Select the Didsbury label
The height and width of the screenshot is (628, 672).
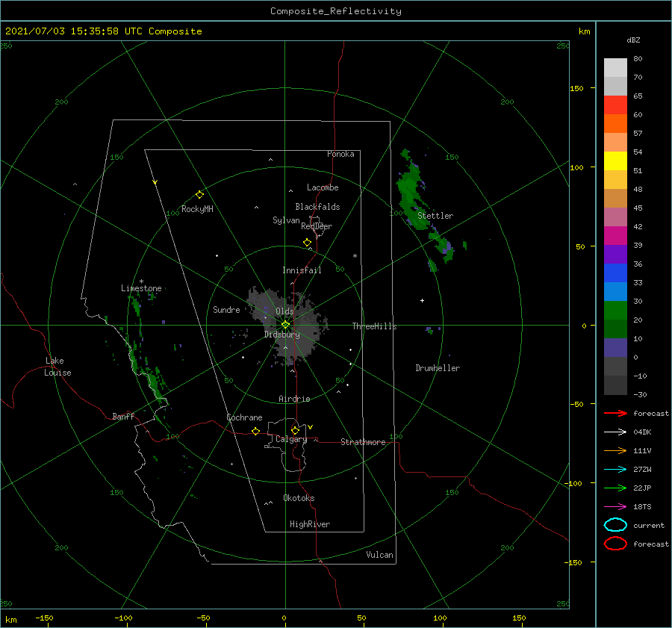coord(282,335)
